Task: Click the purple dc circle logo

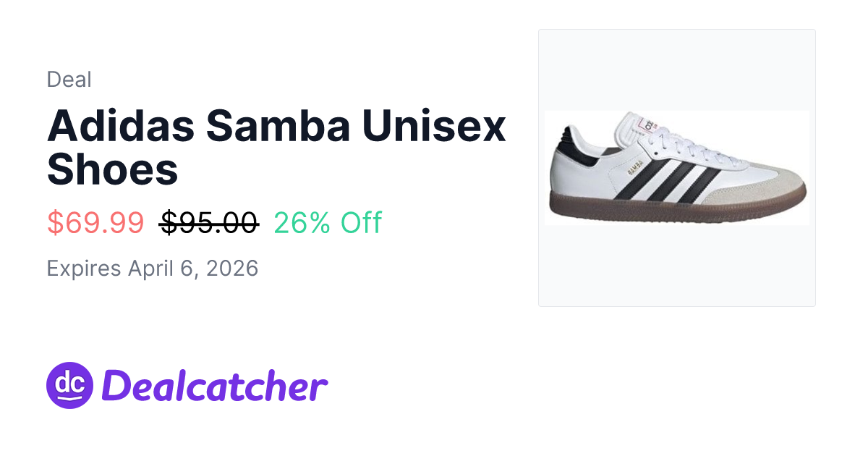Action: (70, 385)
